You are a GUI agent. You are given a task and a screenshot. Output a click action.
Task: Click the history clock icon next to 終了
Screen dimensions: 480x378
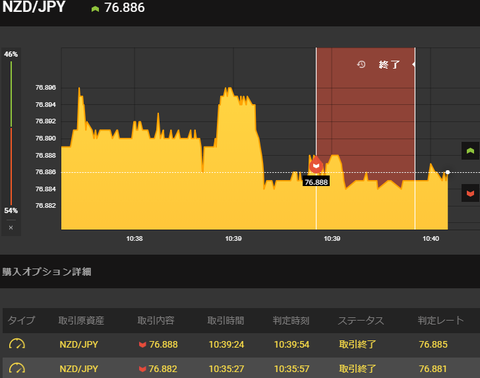[x=361, y=64]
